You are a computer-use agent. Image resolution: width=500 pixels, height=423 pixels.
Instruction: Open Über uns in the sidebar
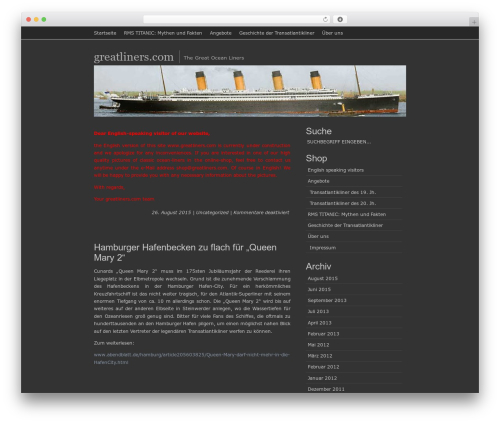click(318, 236)
